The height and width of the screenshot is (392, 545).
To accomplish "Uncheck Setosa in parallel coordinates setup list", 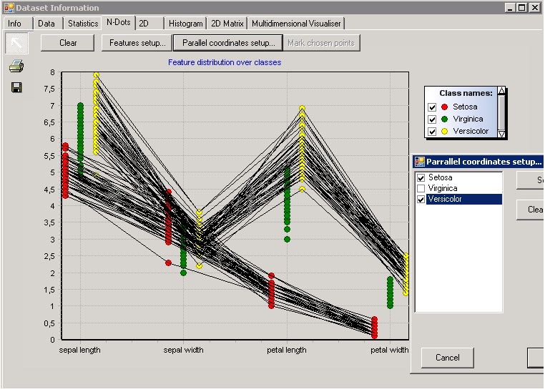I will (x=421, y=177).
